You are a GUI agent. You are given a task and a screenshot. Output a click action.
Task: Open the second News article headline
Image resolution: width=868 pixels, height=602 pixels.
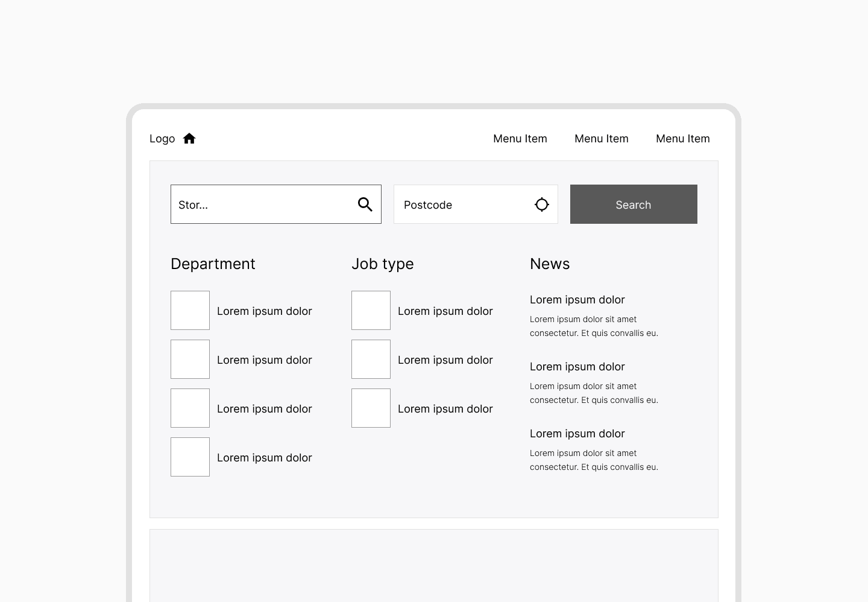[577, 367]
